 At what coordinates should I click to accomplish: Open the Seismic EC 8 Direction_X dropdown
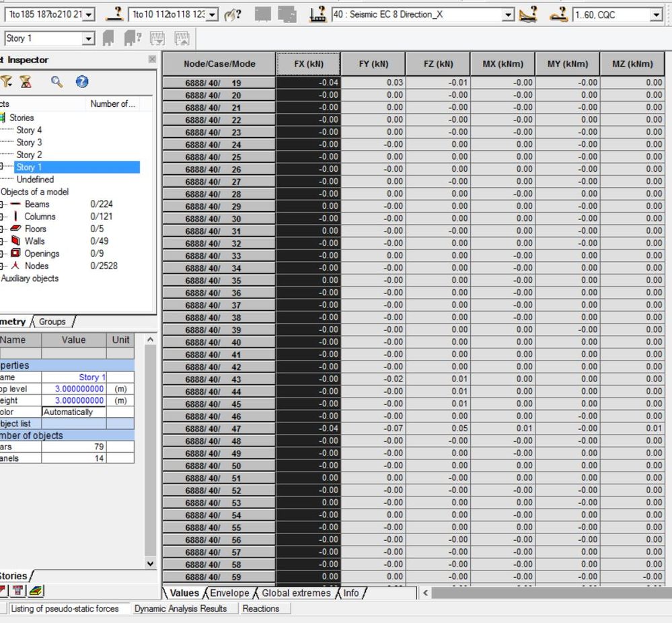[x=509, y=15]
